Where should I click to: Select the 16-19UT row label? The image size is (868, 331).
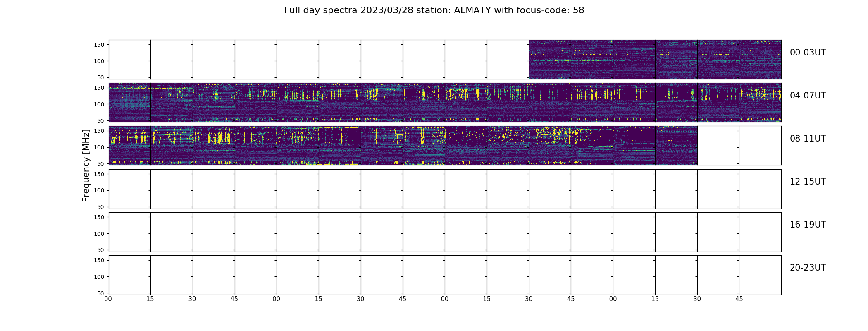[x=808, y=225]
